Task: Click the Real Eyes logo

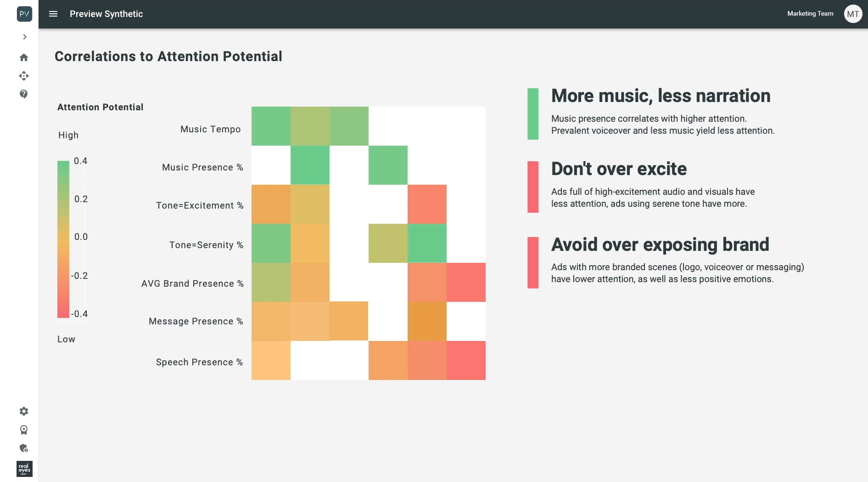Action: point(24,469)
